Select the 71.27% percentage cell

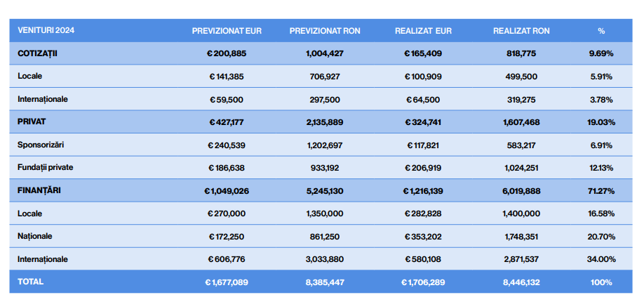pos(601,190)
